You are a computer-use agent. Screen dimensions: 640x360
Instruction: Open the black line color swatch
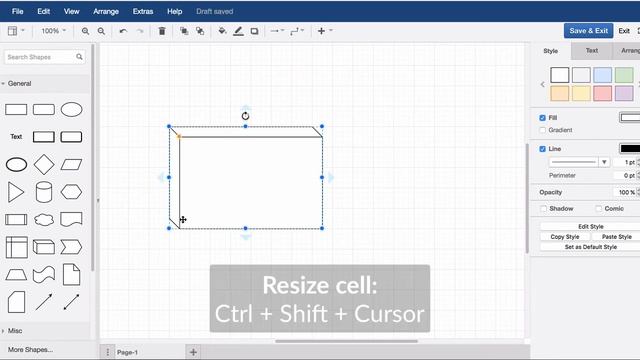[630, 149]
